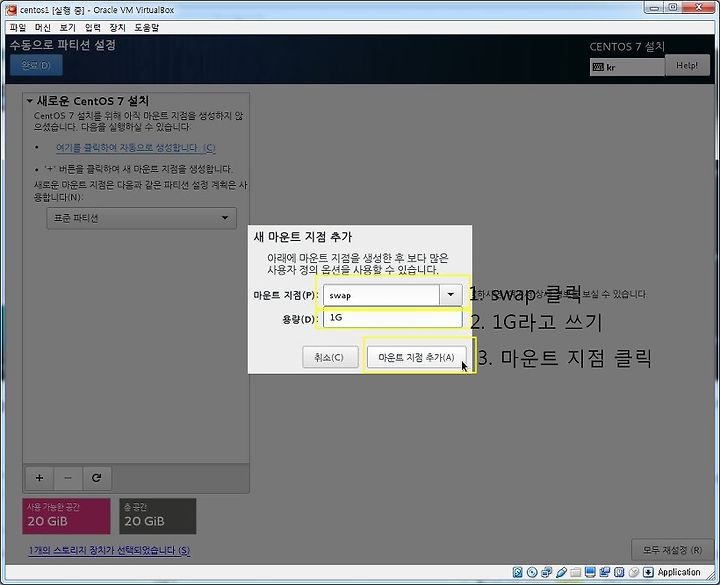The image size is (720, 585).
Task: Click the 새 마운트 지점 추가 dialog title
Action: (303, 237)
